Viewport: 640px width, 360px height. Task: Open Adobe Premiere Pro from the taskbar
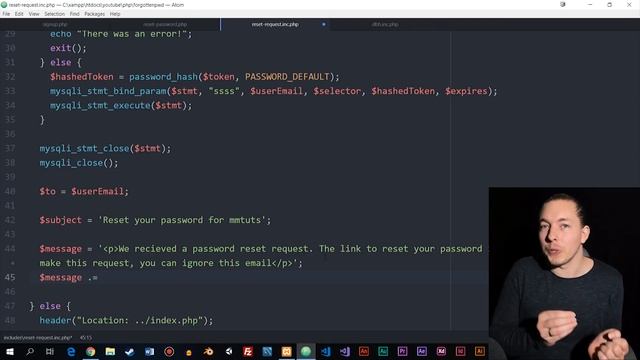coord(402,351)
